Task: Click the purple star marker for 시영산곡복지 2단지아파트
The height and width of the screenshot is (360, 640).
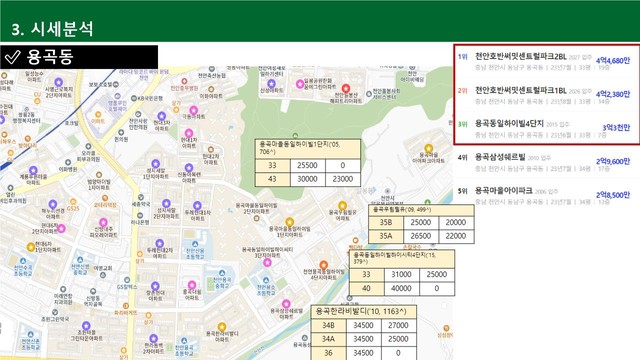Action: 58,82
